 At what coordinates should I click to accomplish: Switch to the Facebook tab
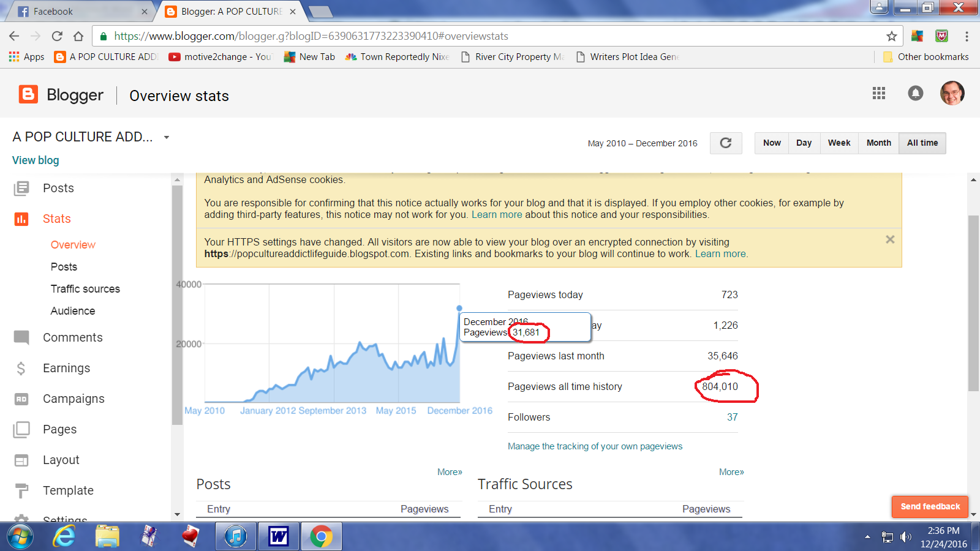[81, 11]
